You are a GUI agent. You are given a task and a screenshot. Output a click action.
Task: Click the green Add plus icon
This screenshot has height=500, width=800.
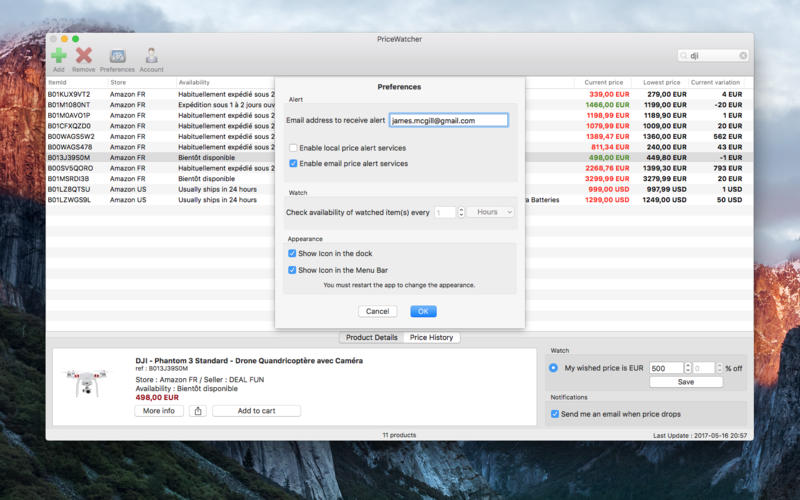(59, 56)
